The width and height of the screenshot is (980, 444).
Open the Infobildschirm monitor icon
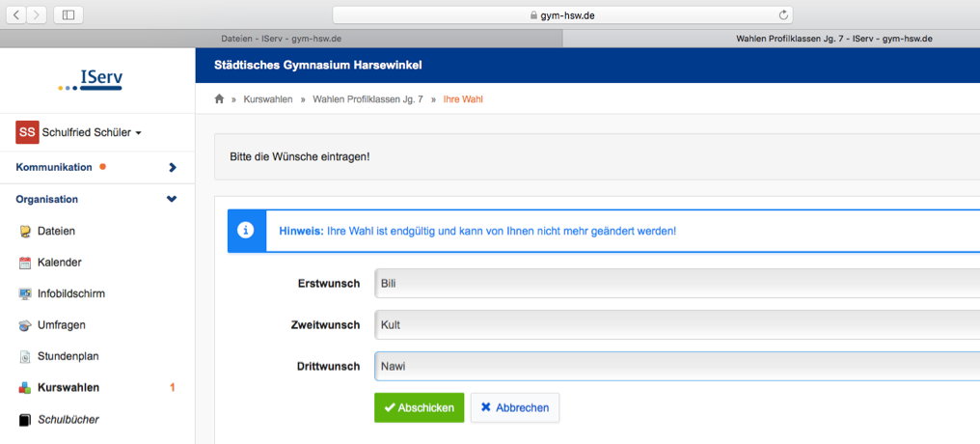point(25,294)
